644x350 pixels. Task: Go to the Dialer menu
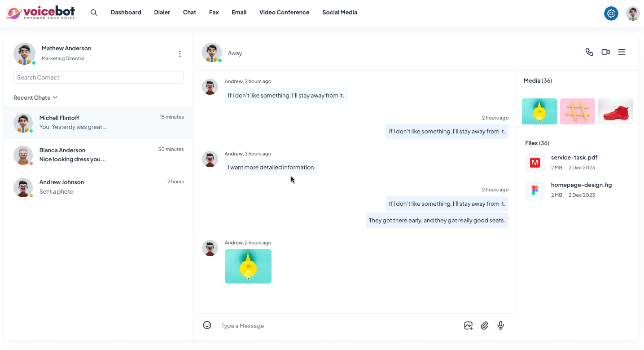[162, 13]
